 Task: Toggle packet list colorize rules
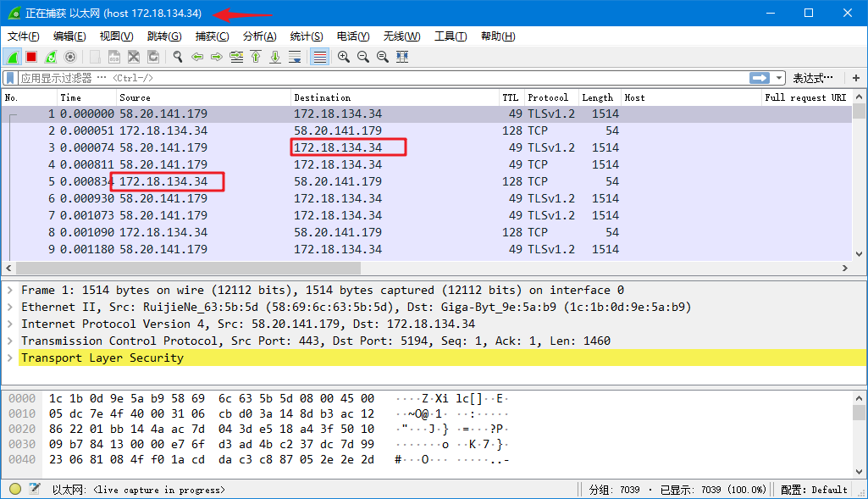tap(319, 57)
